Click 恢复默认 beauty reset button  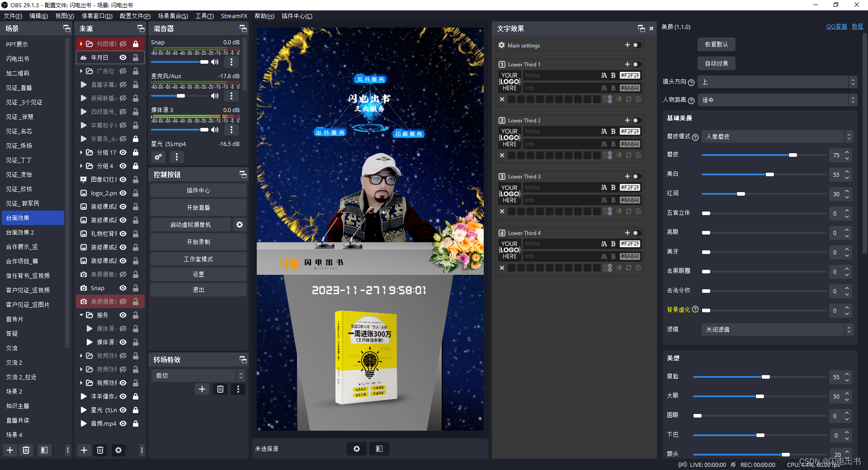coord(716,44)
